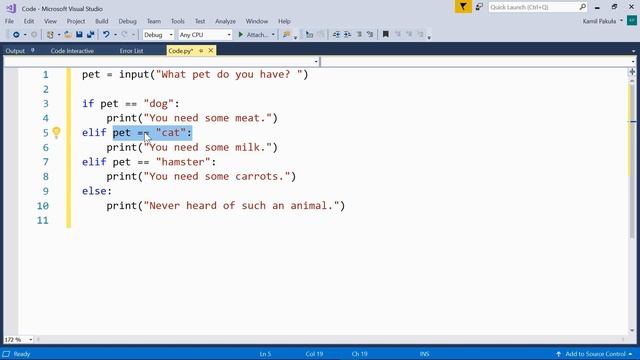Open the Help menu

click(284, 21)
